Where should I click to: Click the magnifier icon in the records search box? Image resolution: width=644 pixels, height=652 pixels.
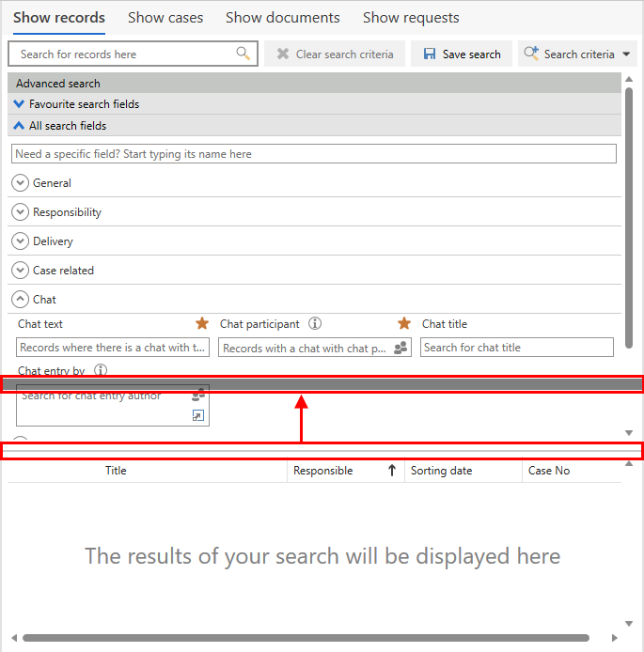(x=243, y=54)
